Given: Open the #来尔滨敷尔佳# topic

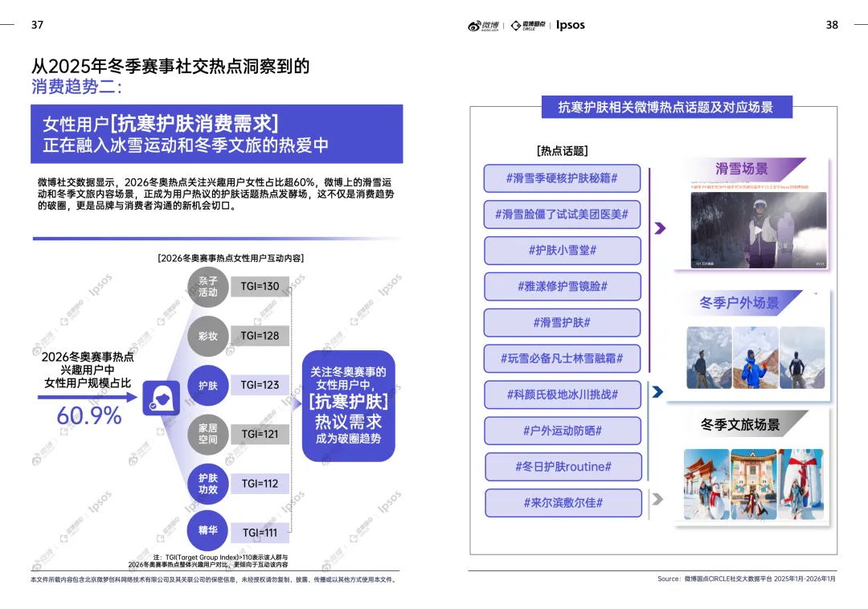Looking at the screenshot, I should coord(563,503).
